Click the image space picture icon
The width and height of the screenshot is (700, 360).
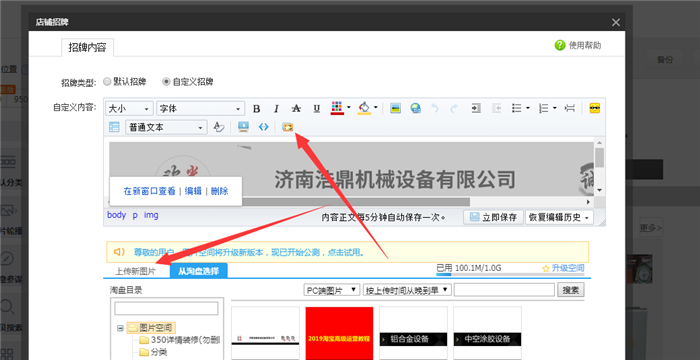coord(288,127)
